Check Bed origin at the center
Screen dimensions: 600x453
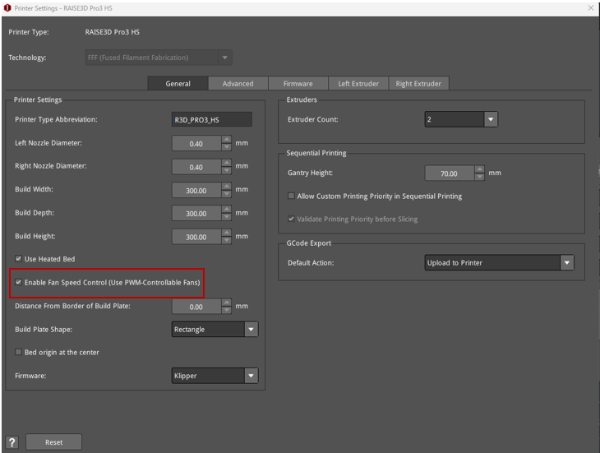pyautogui.click(x=18, y=352)
